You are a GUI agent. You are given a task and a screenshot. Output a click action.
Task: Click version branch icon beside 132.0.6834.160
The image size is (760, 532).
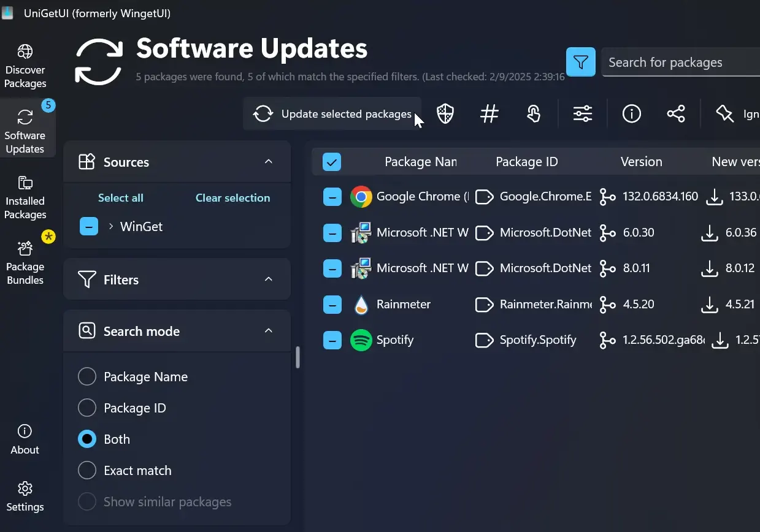coord(607,197)
